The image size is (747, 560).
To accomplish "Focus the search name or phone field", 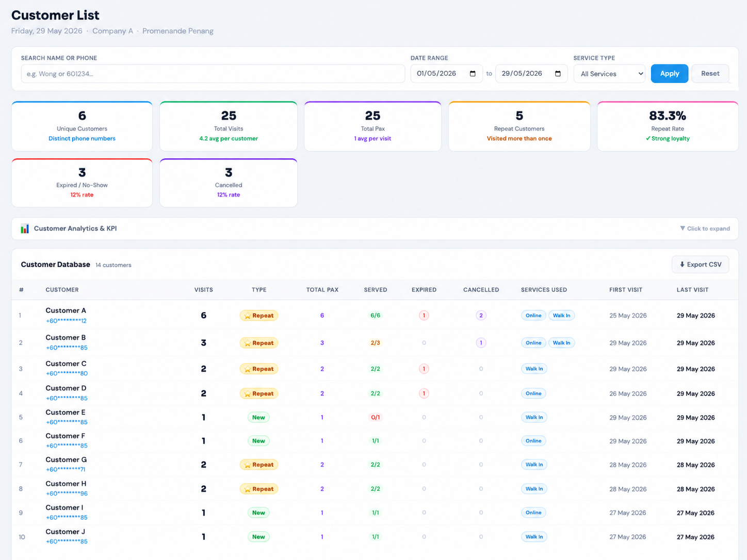I will click(x=213, y=74).
